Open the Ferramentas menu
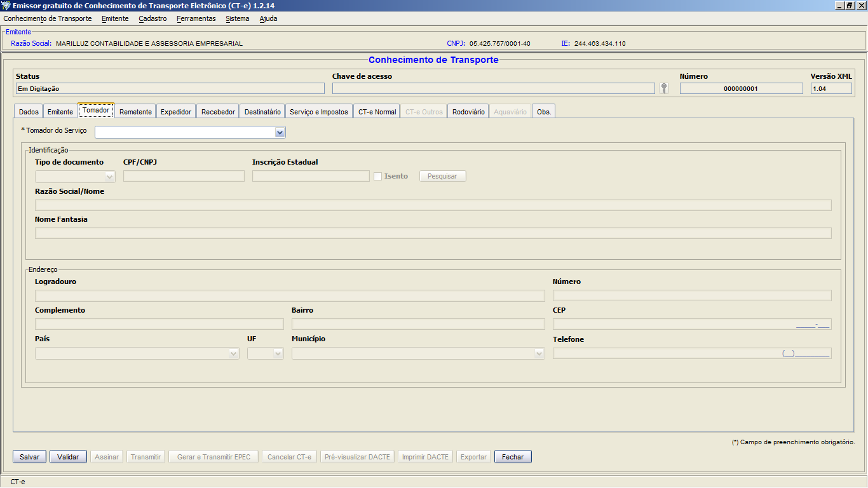Viewport: 868px width, 488px height. pos(196,18)
